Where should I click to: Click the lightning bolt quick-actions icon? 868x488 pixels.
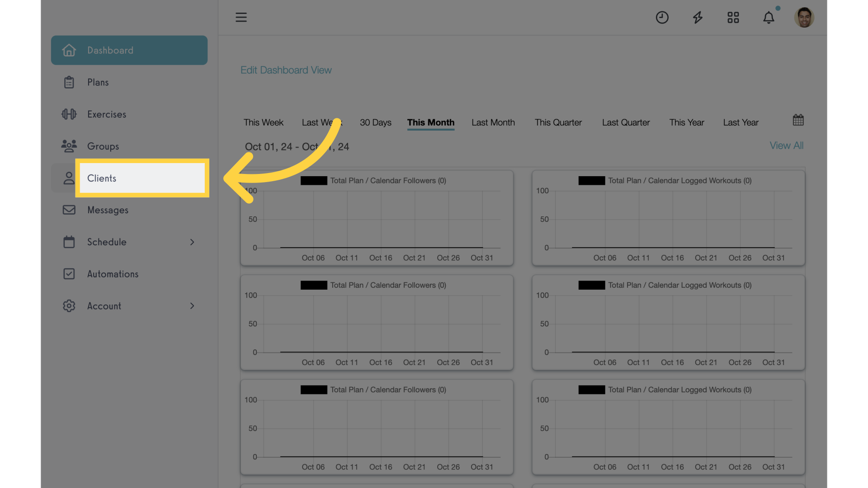pyautogui.click(x=697, y=17)
